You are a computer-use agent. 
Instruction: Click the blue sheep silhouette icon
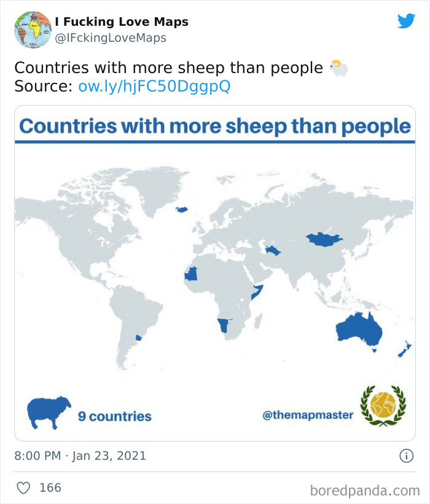click(x=49, y=413)
